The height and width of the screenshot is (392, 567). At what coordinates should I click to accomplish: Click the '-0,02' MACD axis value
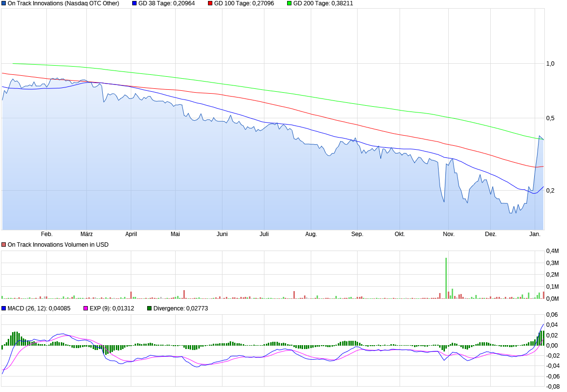[552, 355]
